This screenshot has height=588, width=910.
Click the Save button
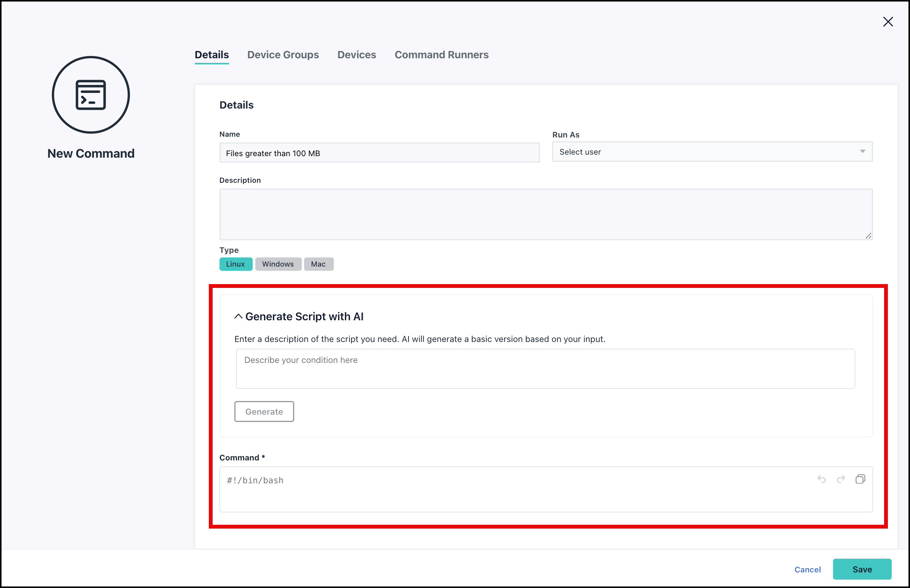[862, 569]
